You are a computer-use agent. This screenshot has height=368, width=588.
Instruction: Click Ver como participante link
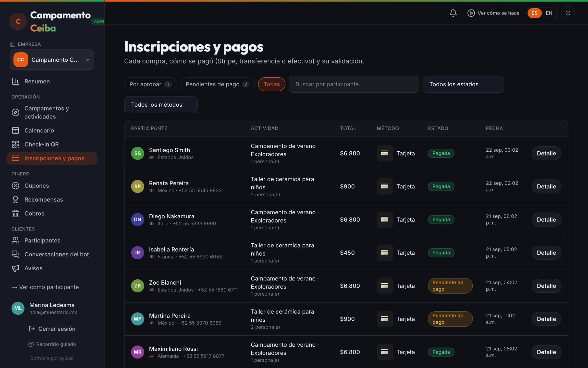coord(45,287)
